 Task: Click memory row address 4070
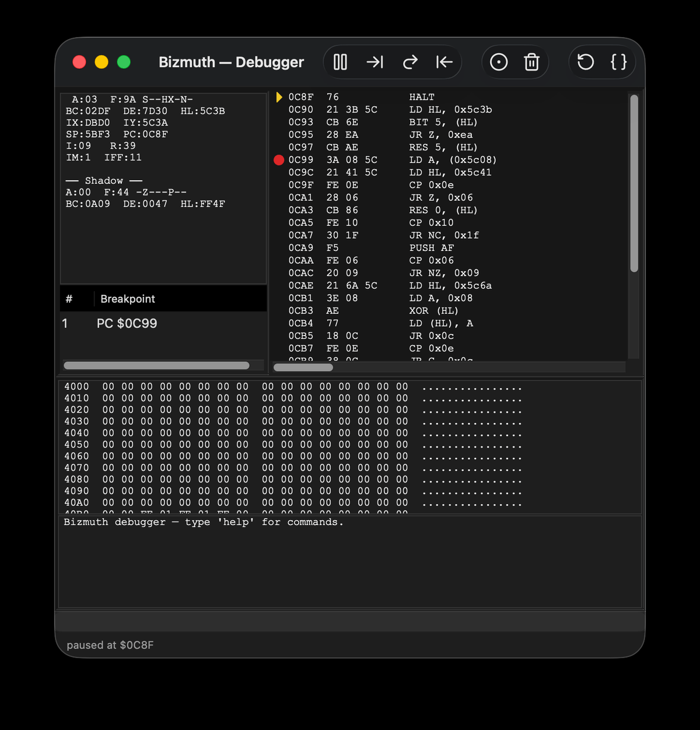[x=76, y=468]
